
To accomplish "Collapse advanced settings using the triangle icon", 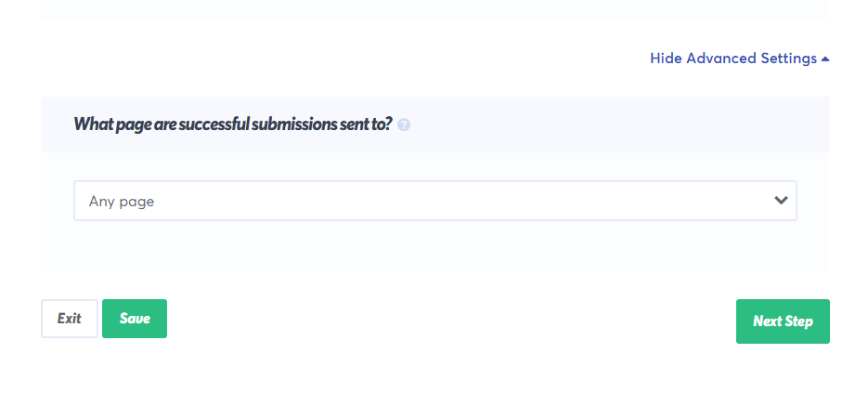I will click(824, 59).
